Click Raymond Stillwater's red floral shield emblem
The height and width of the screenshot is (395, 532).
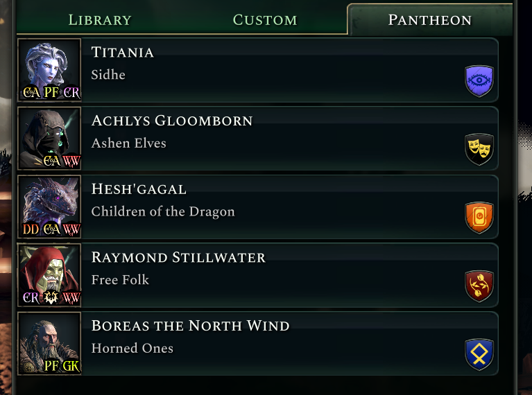tap(479, 286)
